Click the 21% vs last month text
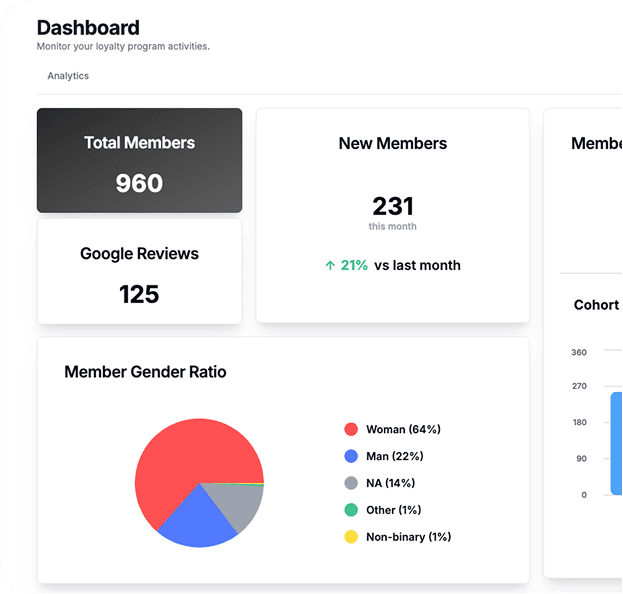Screen dimensions: 623x594 (400, 266)
